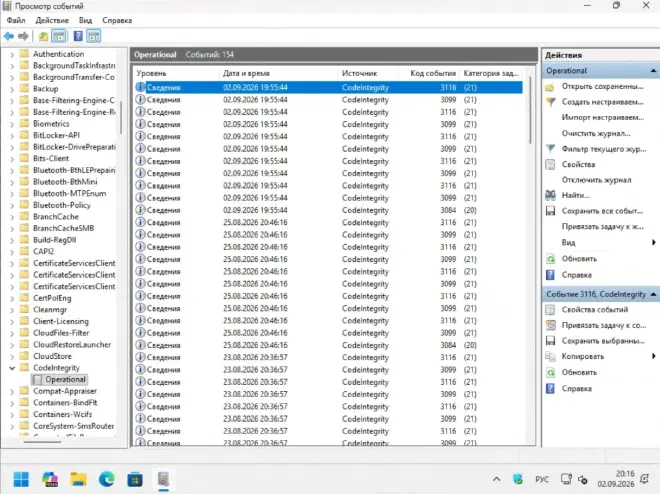Click the filter current log funnel icon
The height and width of the screenshot is (494, 660).
coord(550,149)
